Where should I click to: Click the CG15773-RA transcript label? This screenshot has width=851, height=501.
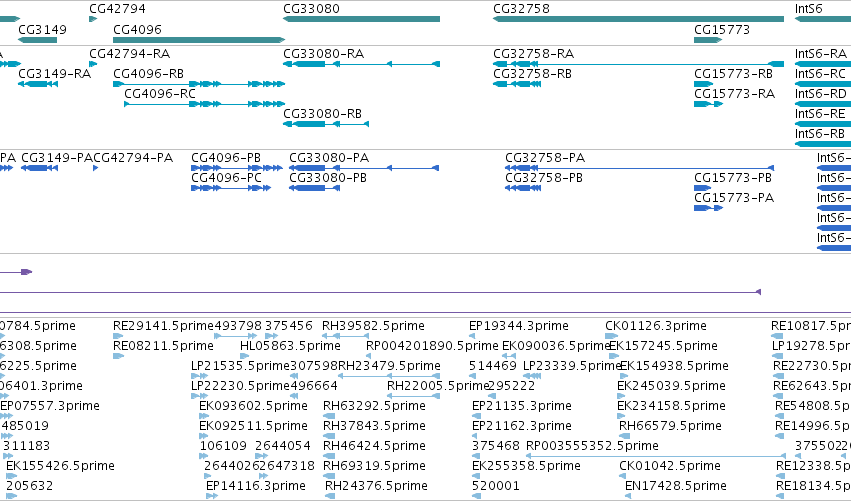(734, 94)
